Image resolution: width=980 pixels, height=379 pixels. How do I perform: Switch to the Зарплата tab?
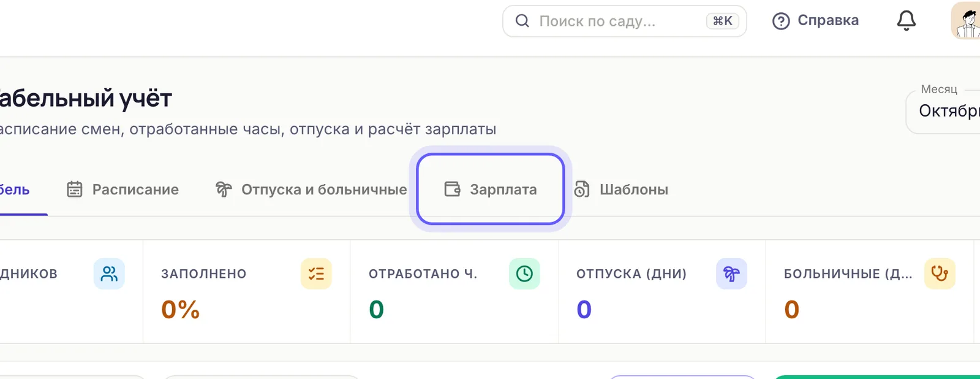[x=490, y=189]
